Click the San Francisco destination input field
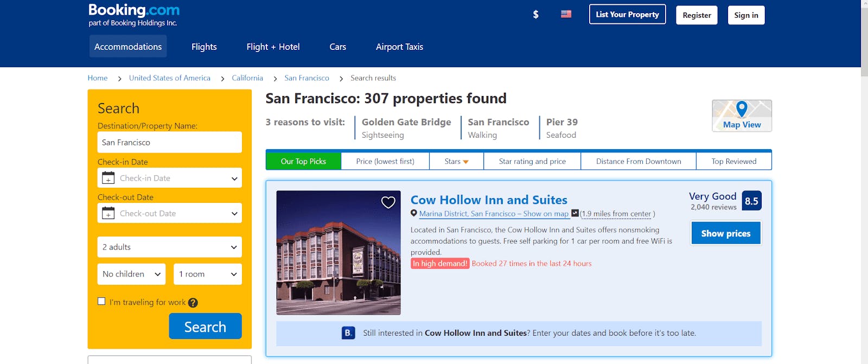The width and height of the screenshot is (868, 364). point(169,142)
